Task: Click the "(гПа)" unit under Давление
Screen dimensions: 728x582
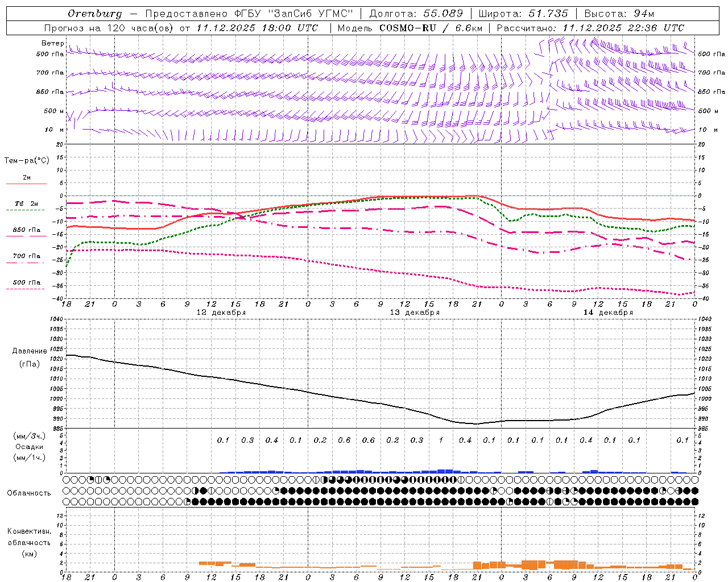Action: click(x=30, y=364)
